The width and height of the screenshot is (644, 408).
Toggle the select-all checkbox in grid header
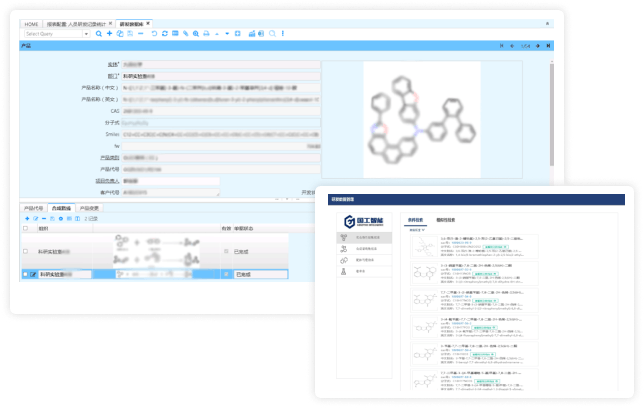25,227
